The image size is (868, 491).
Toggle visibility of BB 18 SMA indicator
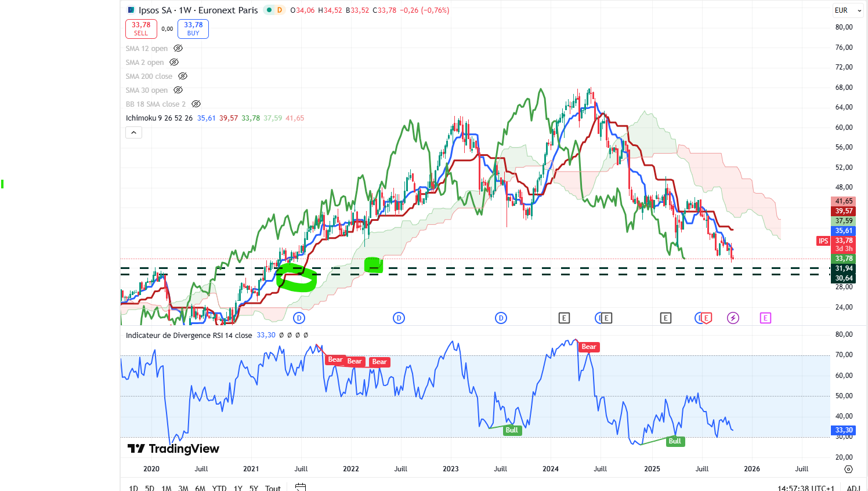point(196,104)
